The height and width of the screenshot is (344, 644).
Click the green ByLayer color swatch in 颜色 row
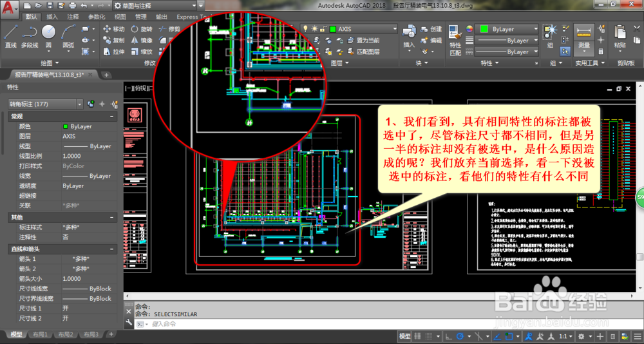(65, 127)
